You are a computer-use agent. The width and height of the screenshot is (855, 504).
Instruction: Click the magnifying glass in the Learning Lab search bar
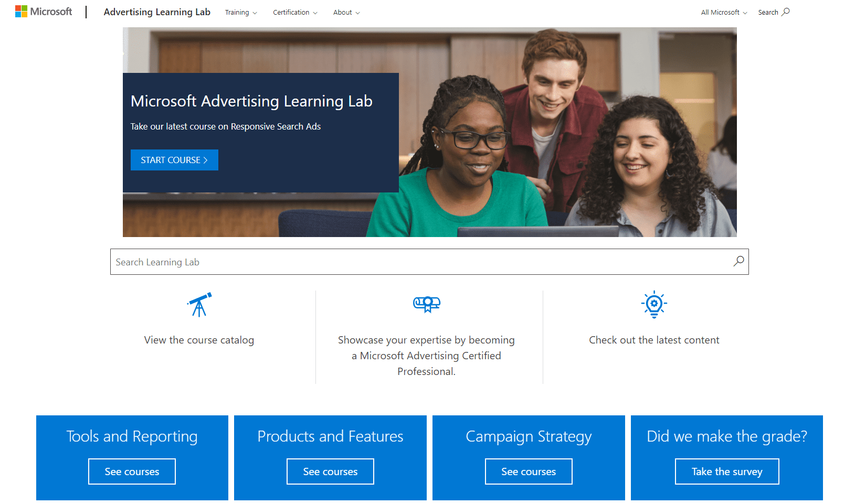738,261
